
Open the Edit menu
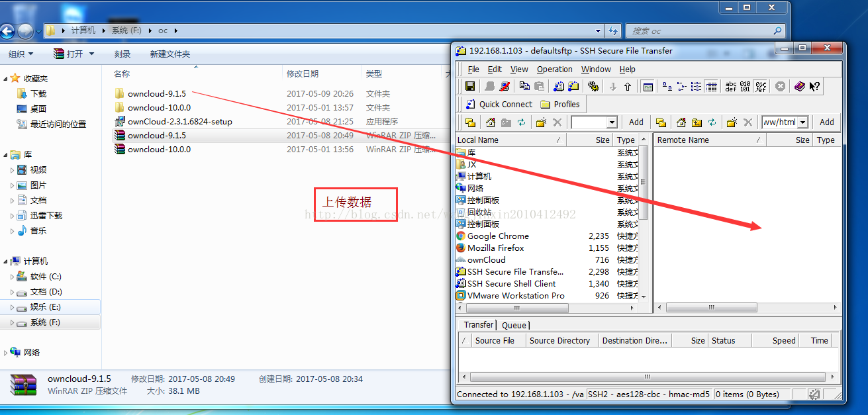[495, 69]
